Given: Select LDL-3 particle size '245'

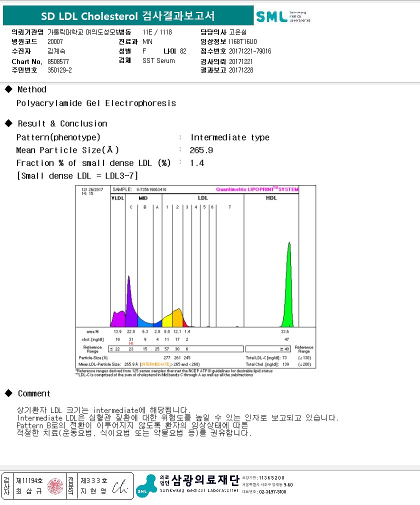Looking at the screenshot, I should click(187, 358).
